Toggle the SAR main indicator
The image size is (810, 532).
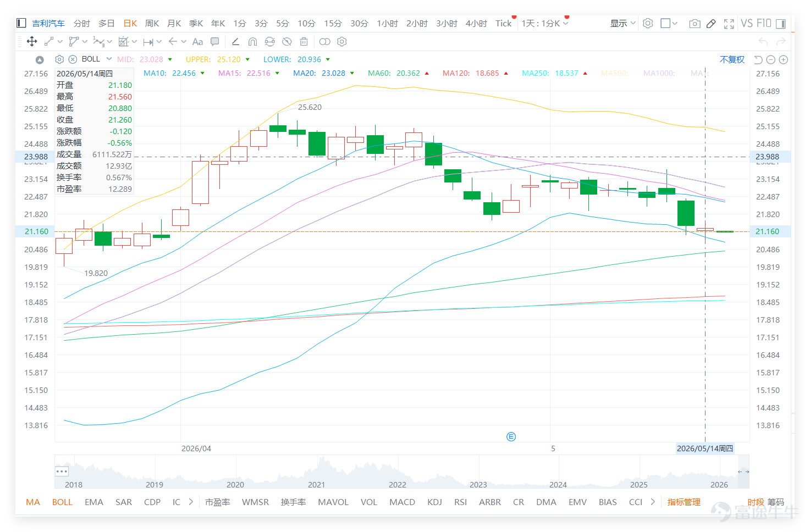[124, 502]
